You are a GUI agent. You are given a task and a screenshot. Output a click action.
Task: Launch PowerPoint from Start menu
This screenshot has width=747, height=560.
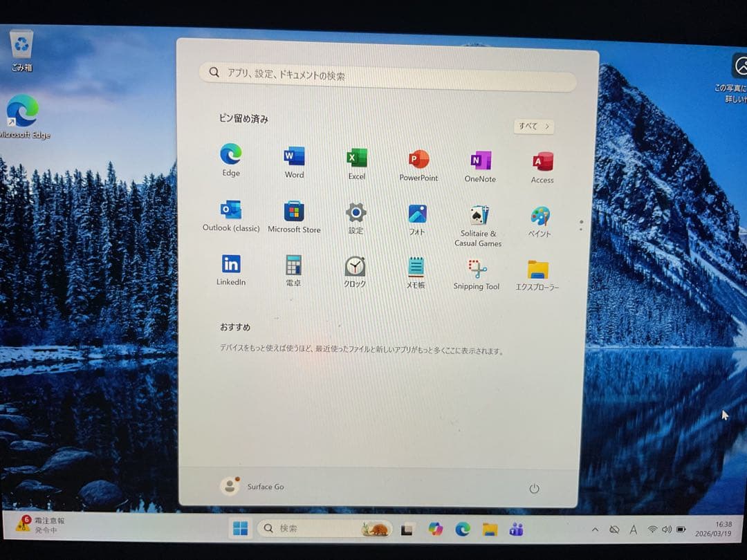tap(418, 165)
